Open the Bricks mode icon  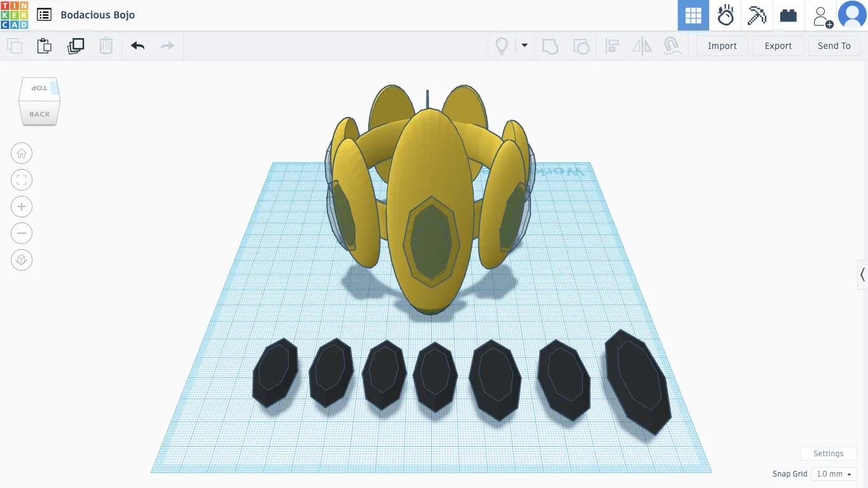[x=789, y=15]
